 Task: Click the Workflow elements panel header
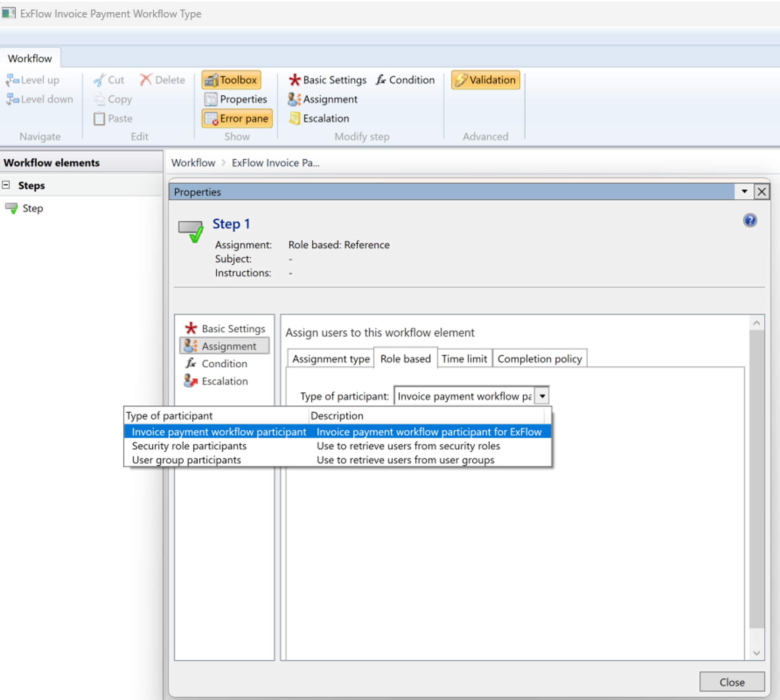(x=81, y=163)
